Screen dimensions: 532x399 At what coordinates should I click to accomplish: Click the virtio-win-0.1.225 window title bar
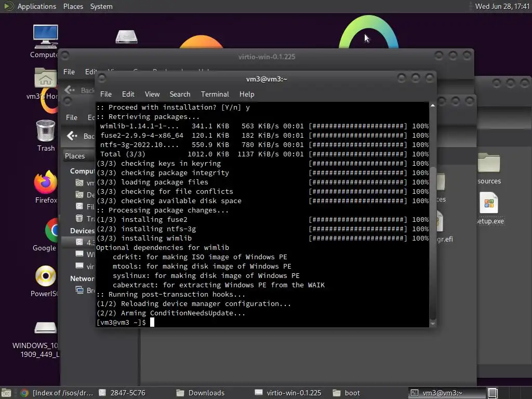267,57
